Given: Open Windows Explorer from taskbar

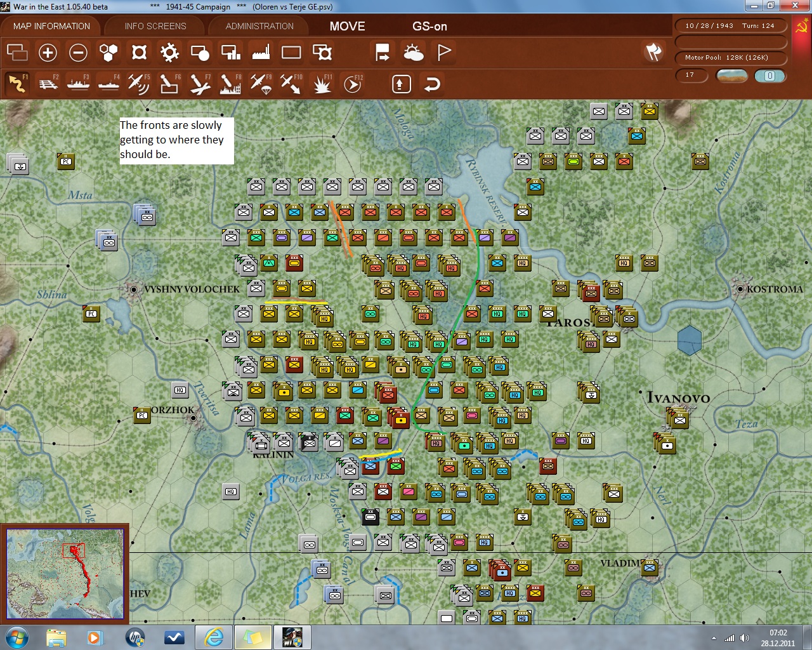Looking at the screenshot, I should [x=56, y=637].
